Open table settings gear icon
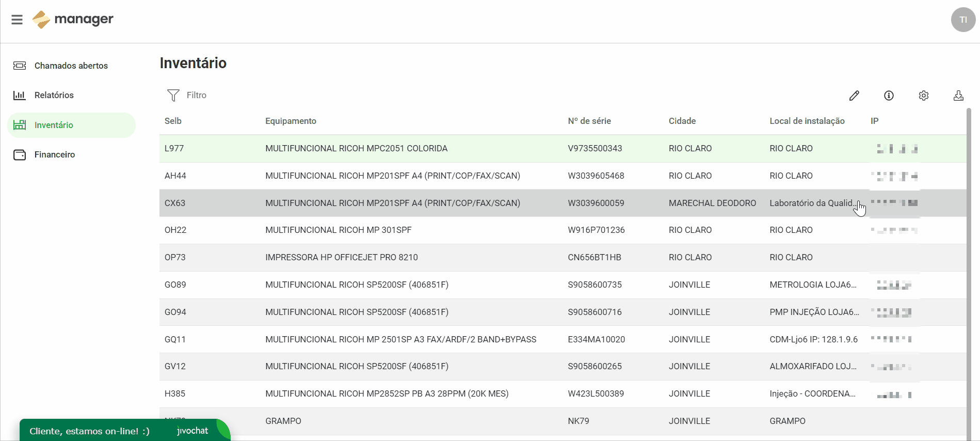980x441 pixels. [x=924, y=96]
